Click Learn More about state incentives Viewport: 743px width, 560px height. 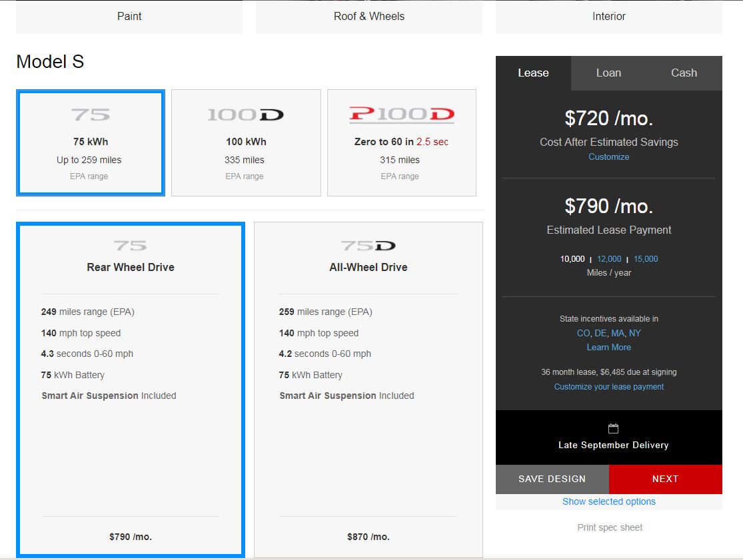[608, 348]
